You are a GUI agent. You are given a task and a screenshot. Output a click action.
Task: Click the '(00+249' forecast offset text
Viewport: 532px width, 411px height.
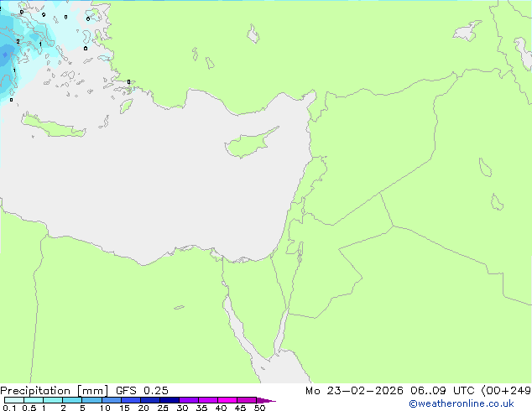click(506, 391)
